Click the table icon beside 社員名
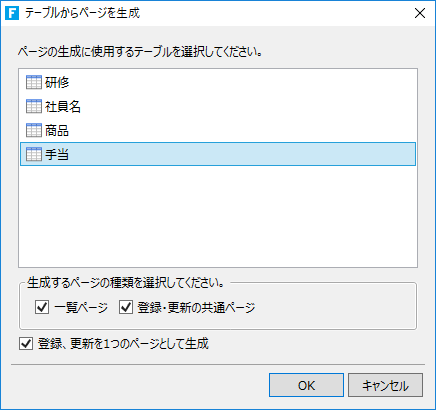This screenshot has height=410, width=436. pos(34,106)
